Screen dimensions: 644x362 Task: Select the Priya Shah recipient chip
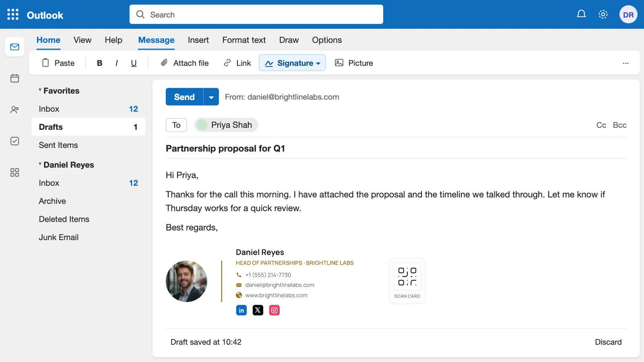coord(226,125)
